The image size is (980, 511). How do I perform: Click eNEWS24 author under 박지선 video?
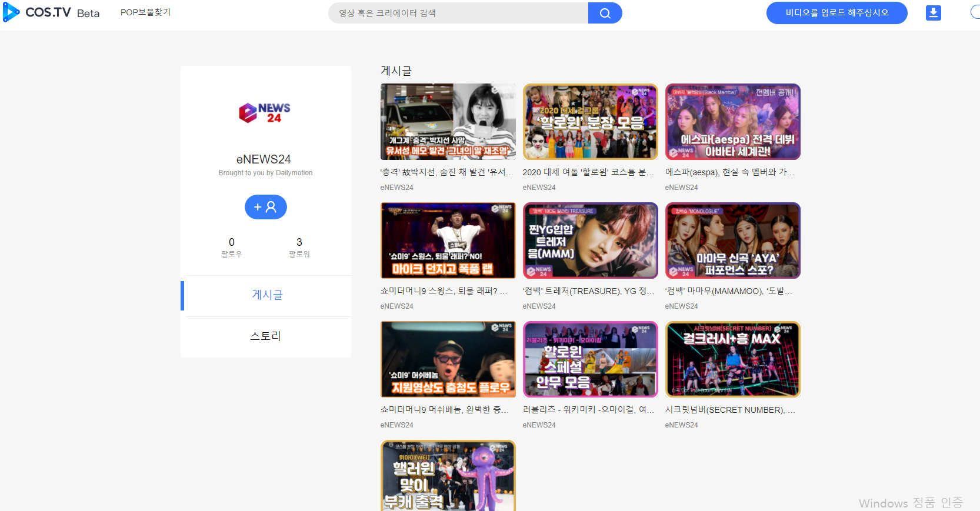396,188
